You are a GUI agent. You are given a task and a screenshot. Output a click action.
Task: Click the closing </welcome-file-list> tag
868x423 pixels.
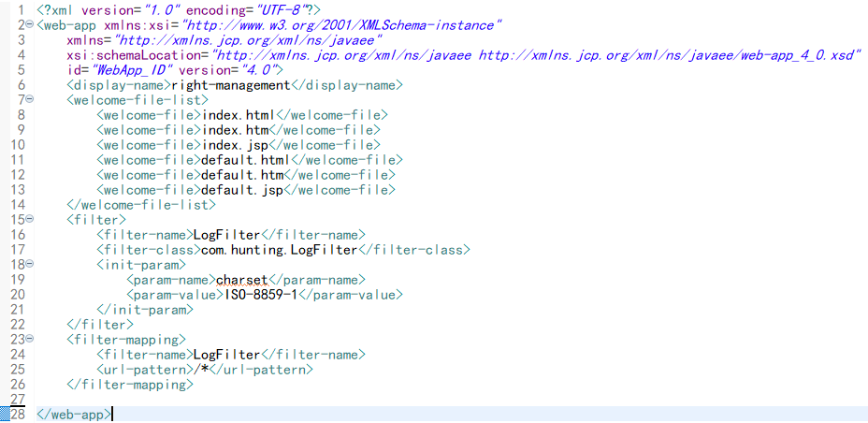coord(140,204)
